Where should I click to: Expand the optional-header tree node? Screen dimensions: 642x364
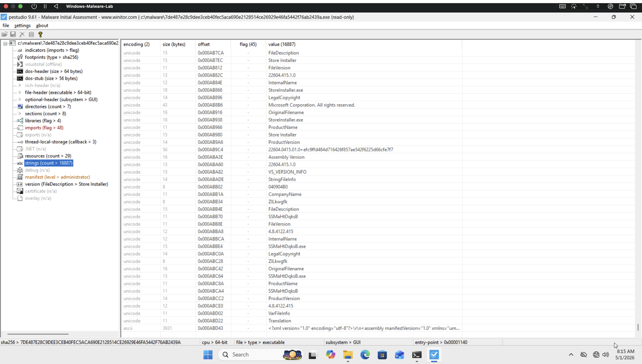pyautogui.click(x=20, y=99)
